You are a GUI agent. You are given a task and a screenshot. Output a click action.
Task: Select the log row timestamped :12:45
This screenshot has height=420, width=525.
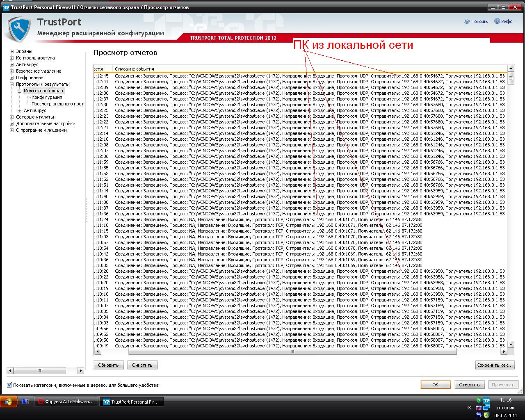pyautogui.click(x=300, y=76)
